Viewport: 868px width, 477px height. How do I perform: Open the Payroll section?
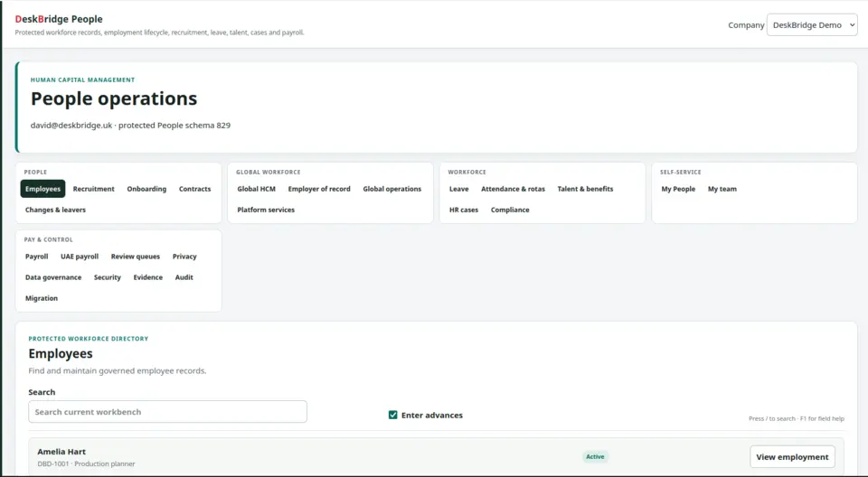coord(36,257)
